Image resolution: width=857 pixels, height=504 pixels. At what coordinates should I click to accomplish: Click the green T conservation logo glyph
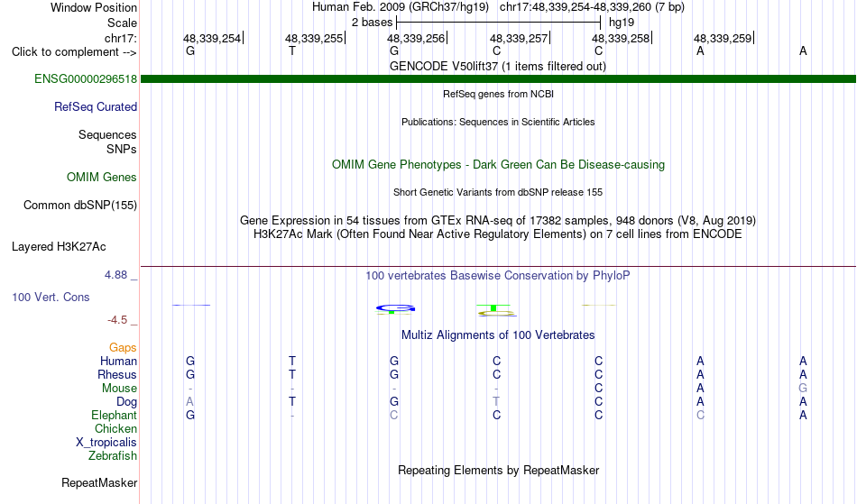[493, 308]
